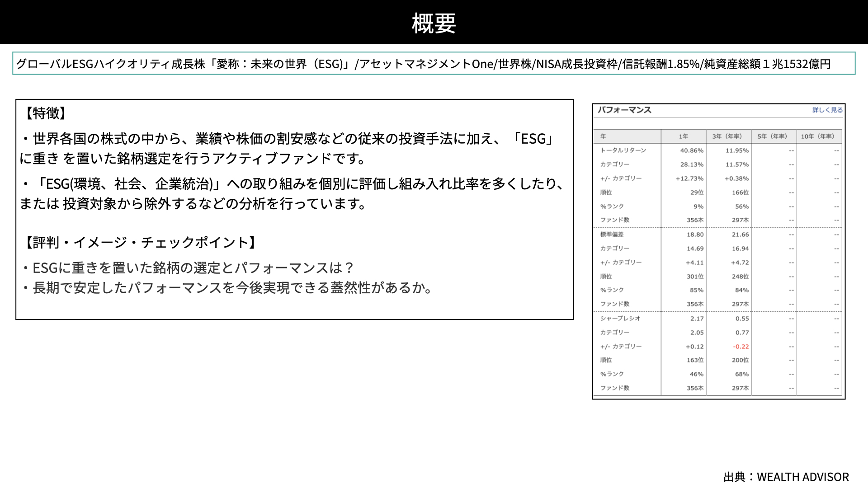The height and width of the screenshot is (488, 868).
Task: Click the 68% percent rank value
Action: [x=742, y=374]
